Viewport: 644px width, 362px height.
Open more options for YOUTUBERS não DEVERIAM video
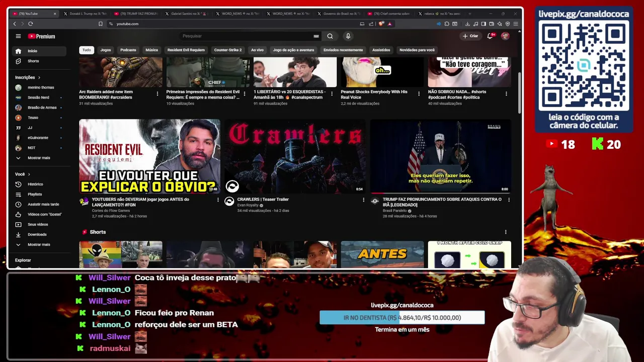(x=218, y=200)
